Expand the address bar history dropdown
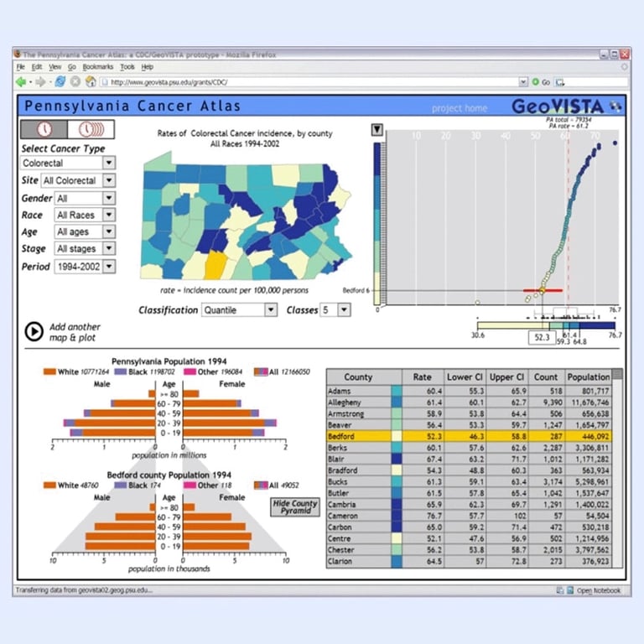The height and width of the screenshot is (644, 644). click(x=523, y=81)
